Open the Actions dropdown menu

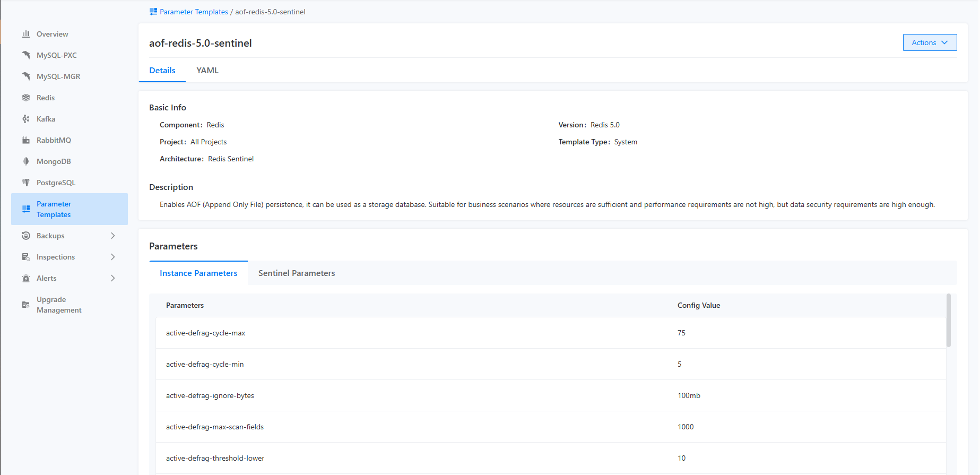coord(930,42)
